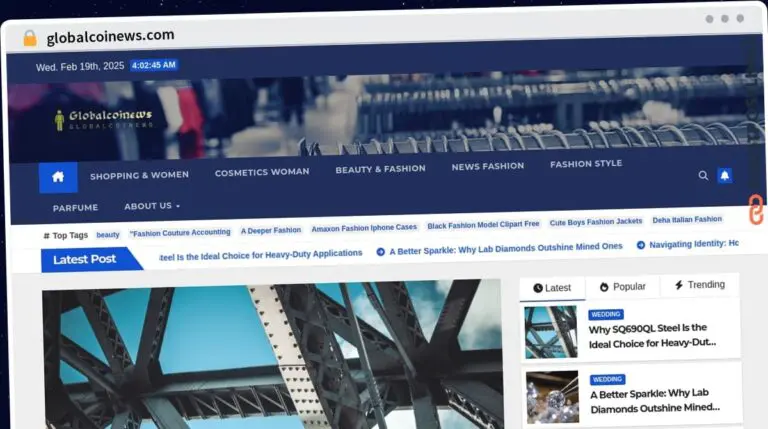Go to Beauty & Fashion section
768x429 pixels.
[x=381, y=169]
